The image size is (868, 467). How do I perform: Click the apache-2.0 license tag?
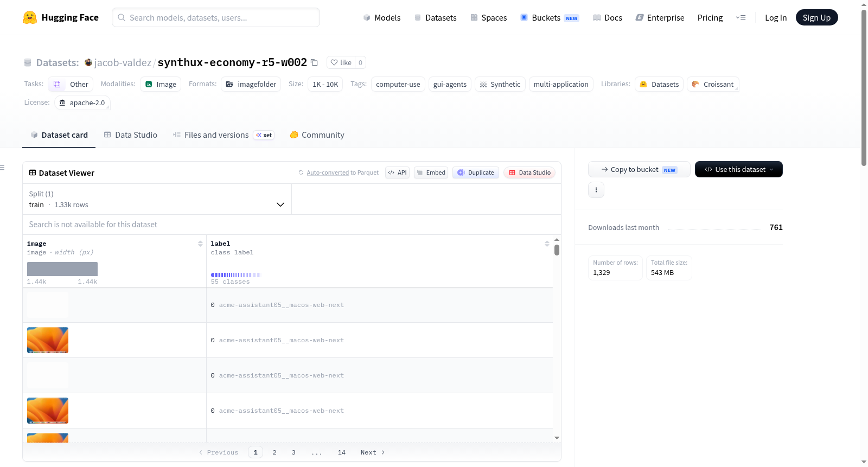point(82,103)
